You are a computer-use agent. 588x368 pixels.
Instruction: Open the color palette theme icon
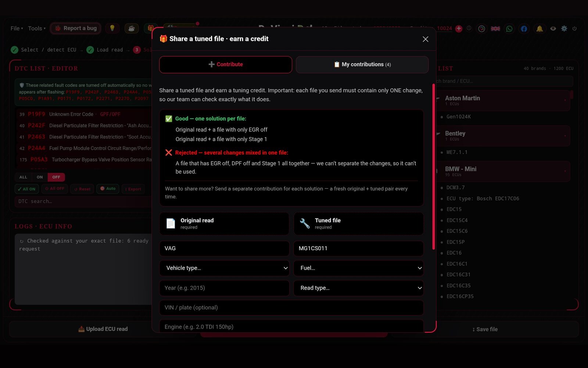[481, 28]
